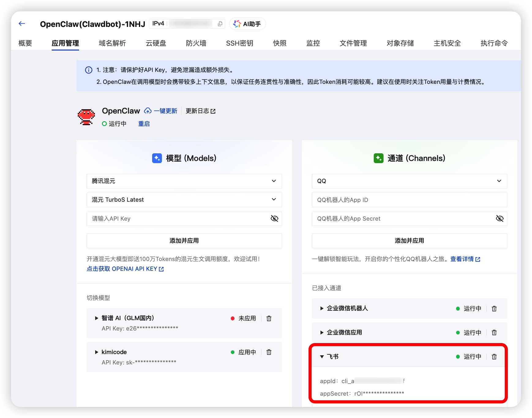Restart OpenClaw via 重启
This screenshot has width=532, height=418.
tap(144, 124)
